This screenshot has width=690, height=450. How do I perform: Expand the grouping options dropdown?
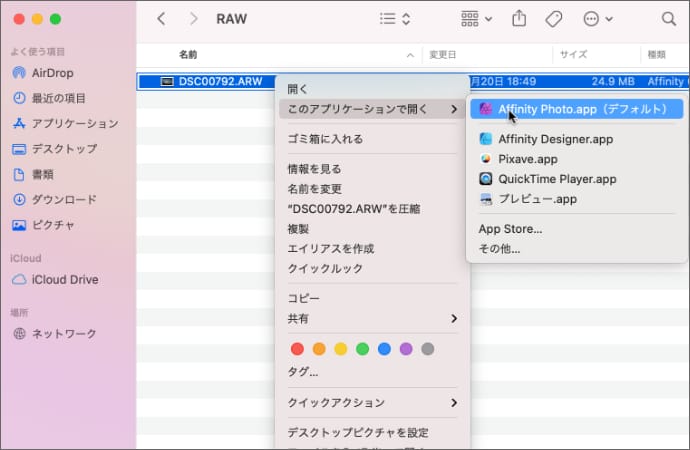[476, 18]
